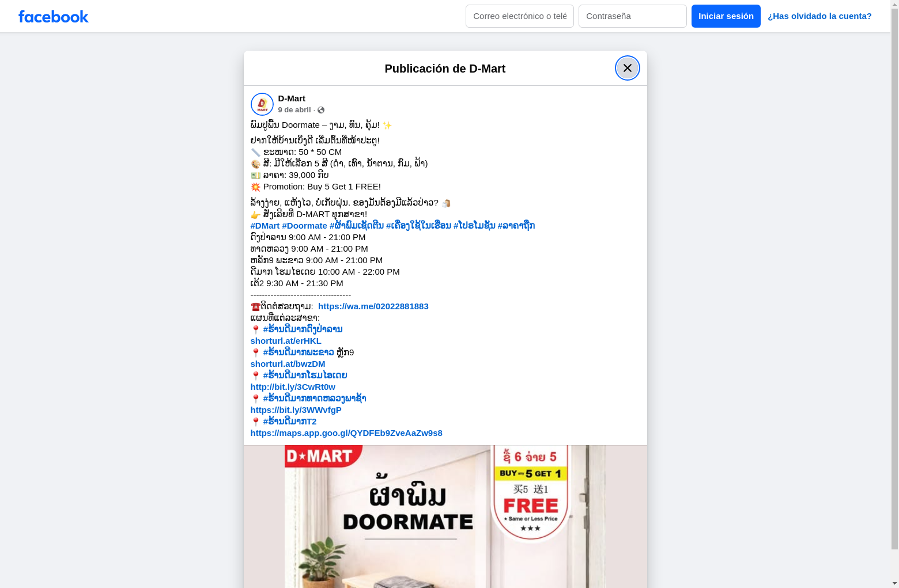899x588 pixels.
Task: Click the Promotion: Buy 5 Get 1 FREE! text
Action: 322,187
